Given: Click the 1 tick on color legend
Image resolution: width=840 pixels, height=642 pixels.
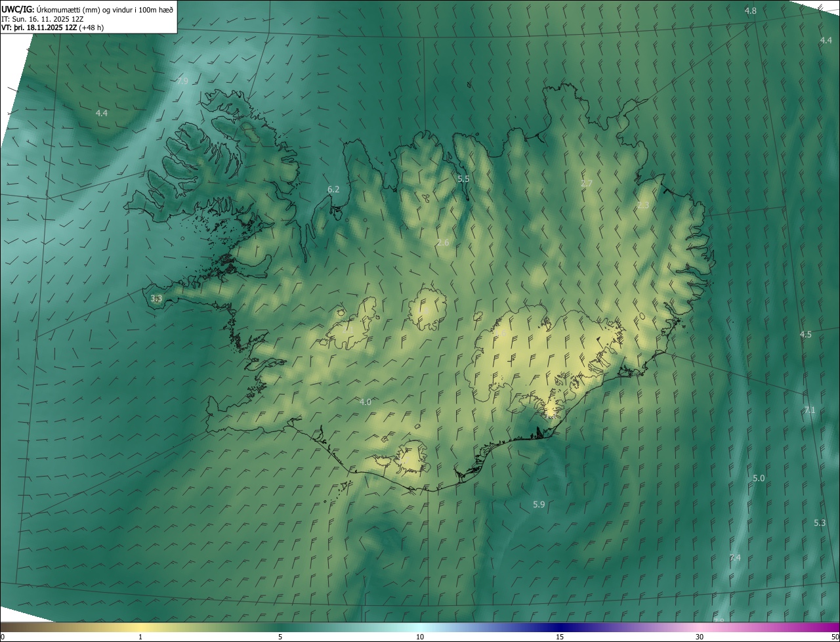Looking at the screenshot, I should pyautogui.click(x=140, y=637).
